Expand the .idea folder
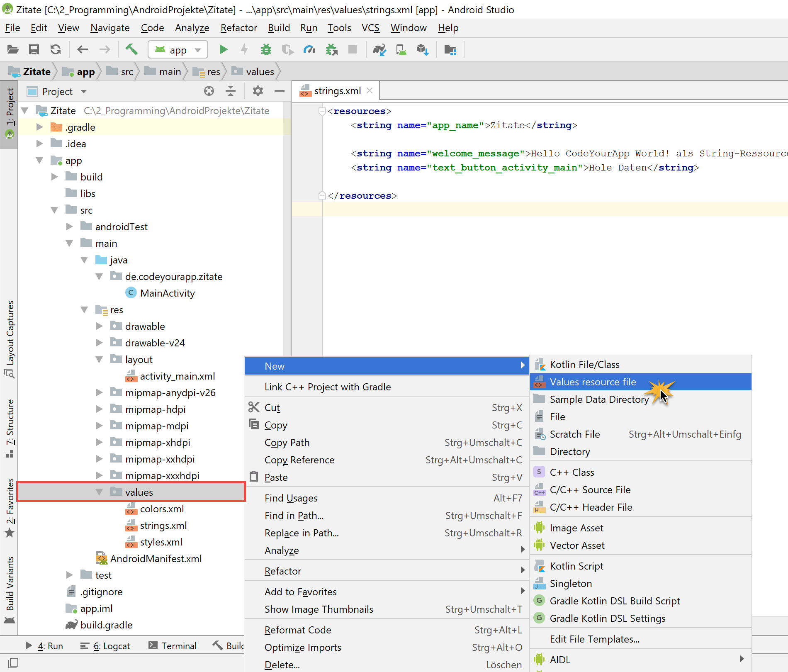 (39, 144)
